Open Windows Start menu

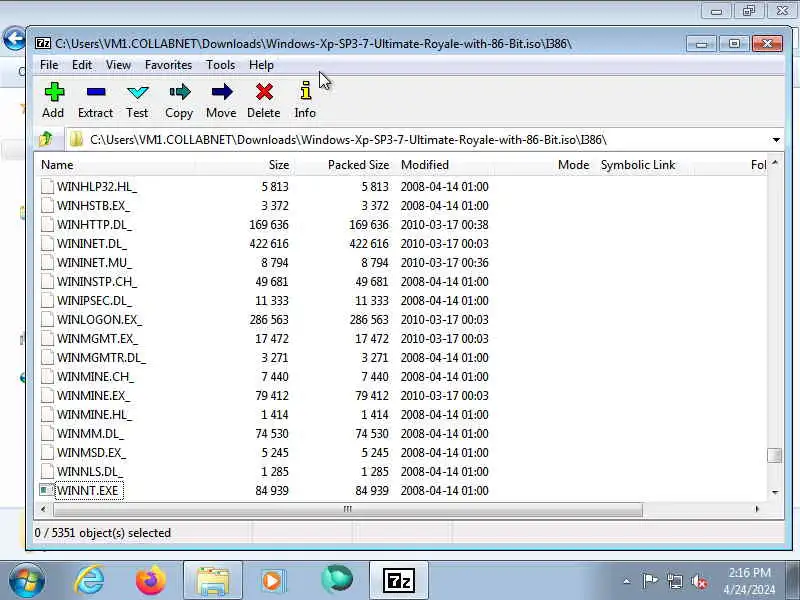point(27,581)
